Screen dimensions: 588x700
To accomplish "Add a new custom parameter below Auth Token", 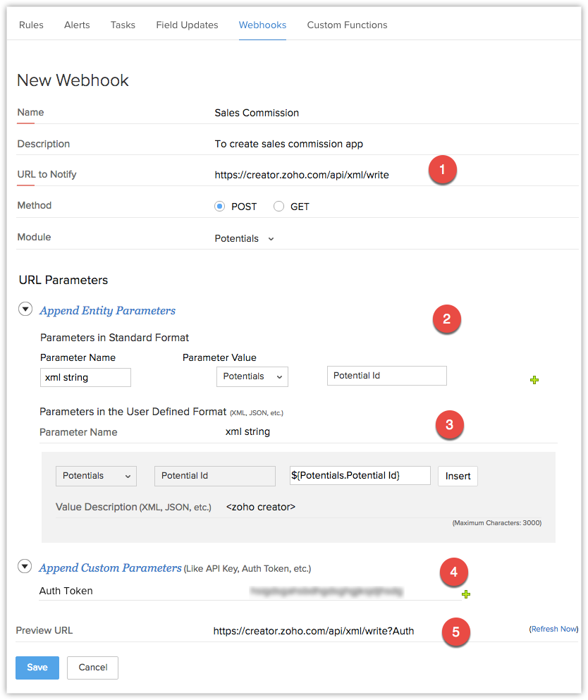I will point(466,594).
